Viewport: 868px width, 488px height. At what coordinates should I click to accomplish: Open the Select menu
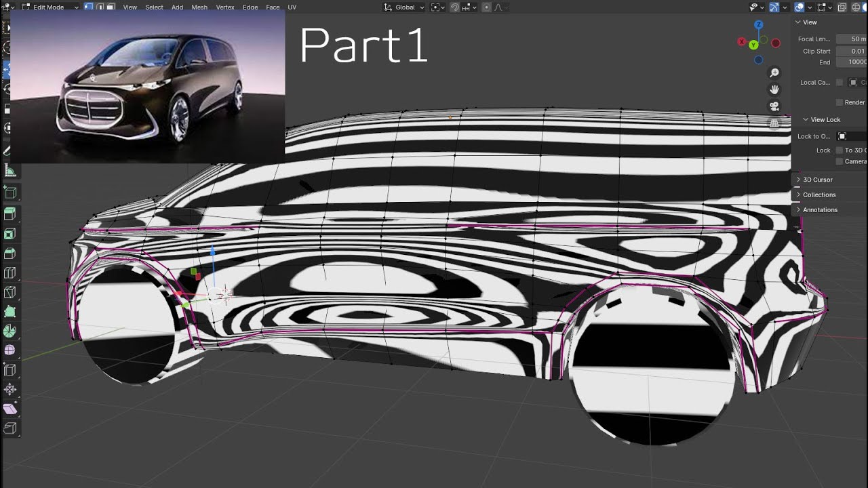click(154, 7)
